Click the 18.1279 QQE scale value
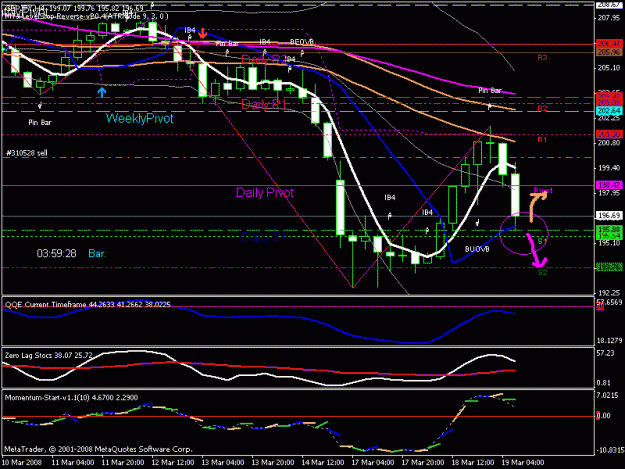This screenshot has height=469, width=625. point(609,340)
